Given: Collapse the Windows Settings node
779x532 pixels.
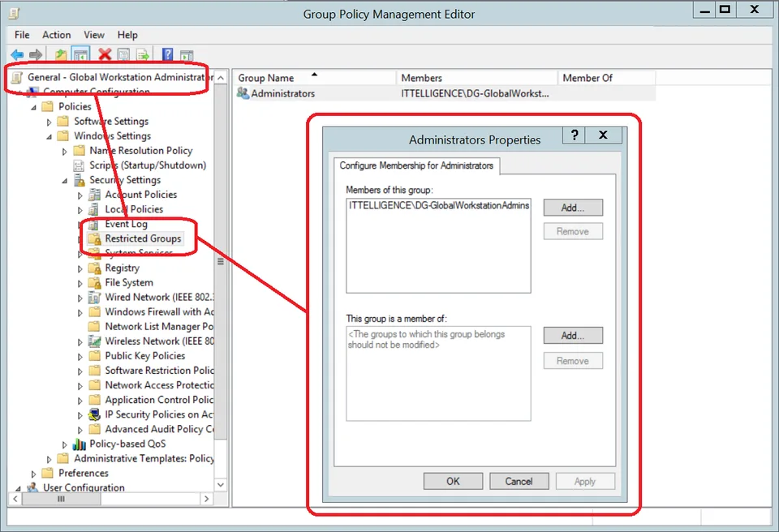Looking at the screenshot, I should point(49,136).
